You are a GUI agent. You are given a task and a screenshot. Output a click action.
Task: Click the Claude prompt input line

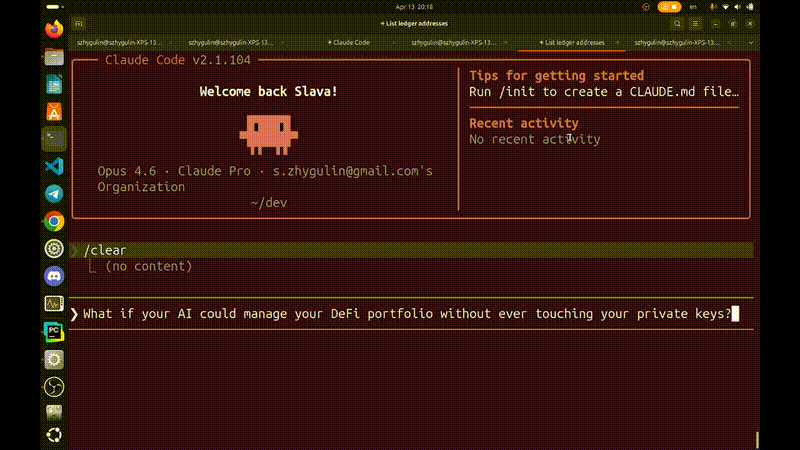pyautogui.click(x=411, y=314)
